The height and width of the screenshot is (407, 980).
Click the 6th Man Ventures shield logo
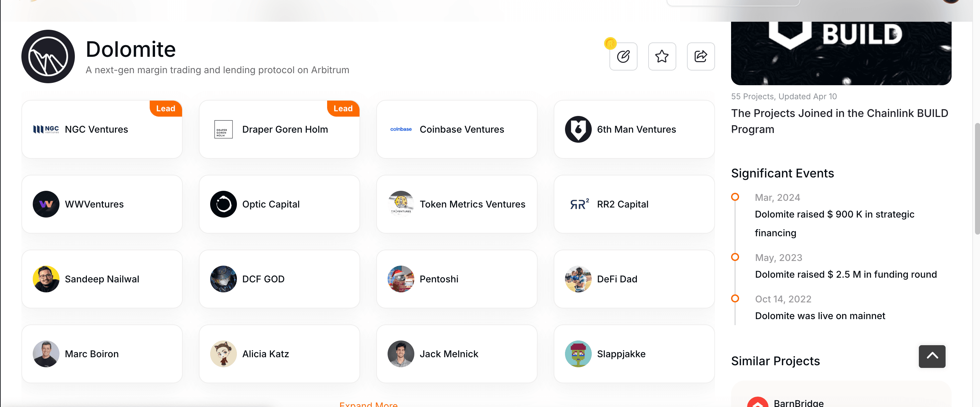(578, 129)
